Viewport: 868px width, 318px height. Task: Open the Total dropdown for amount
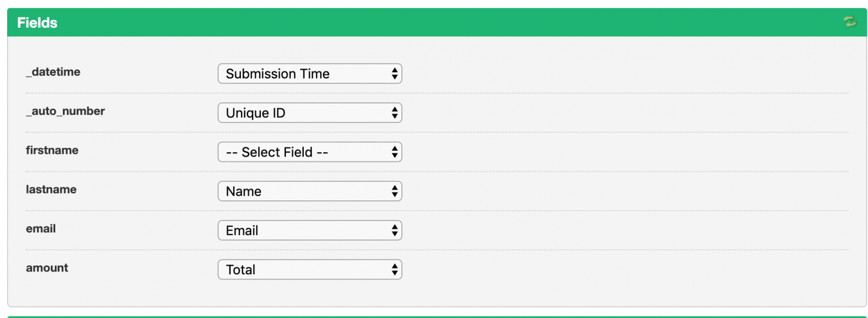click(x=309, y=270)
